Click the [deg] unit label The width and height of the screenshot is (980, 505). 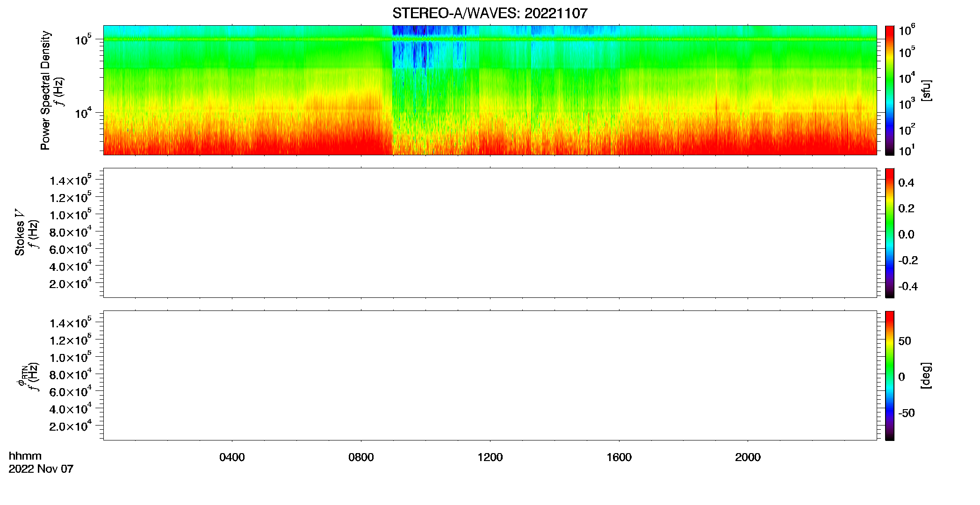[x=926, y=375]
